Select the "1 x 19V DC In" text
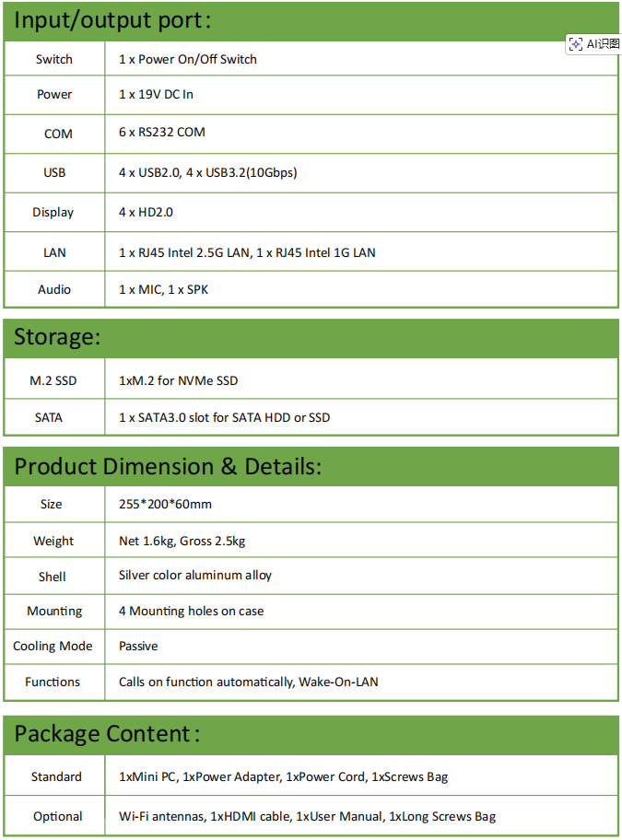 pyautogui.click(x=156, y=94)
